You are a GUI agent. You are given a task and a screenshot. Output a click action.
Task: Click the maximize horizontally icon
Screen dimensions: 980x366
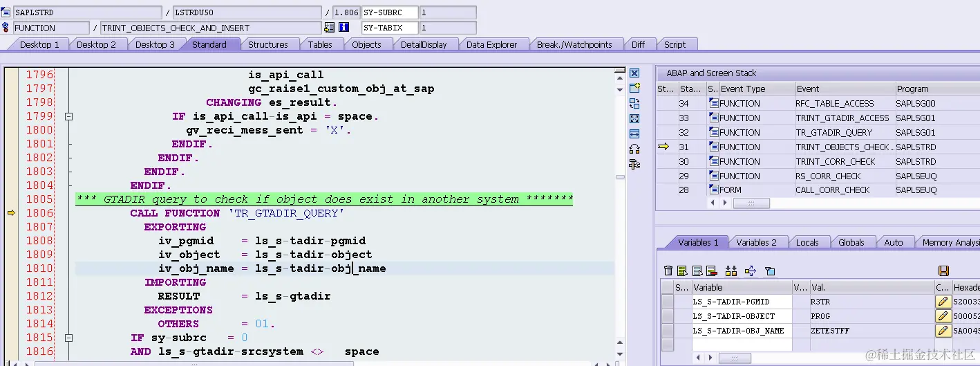(x=634, y=134)
